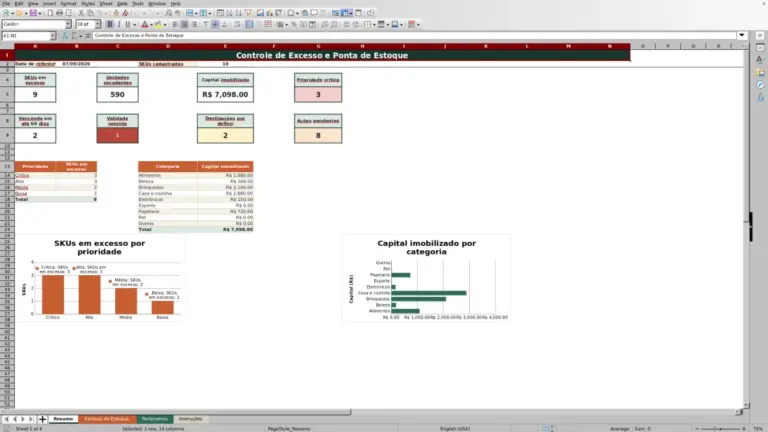768x432 pixels.
Task: Add a new sheet with plus icon
Action: [x=42, y=419]
